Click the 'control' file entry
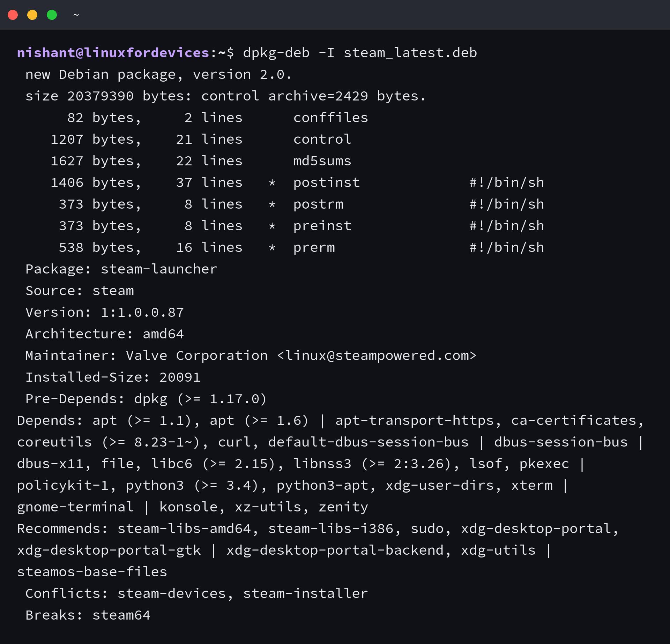The width and height of the screenshot is (670, 644). 322,139
